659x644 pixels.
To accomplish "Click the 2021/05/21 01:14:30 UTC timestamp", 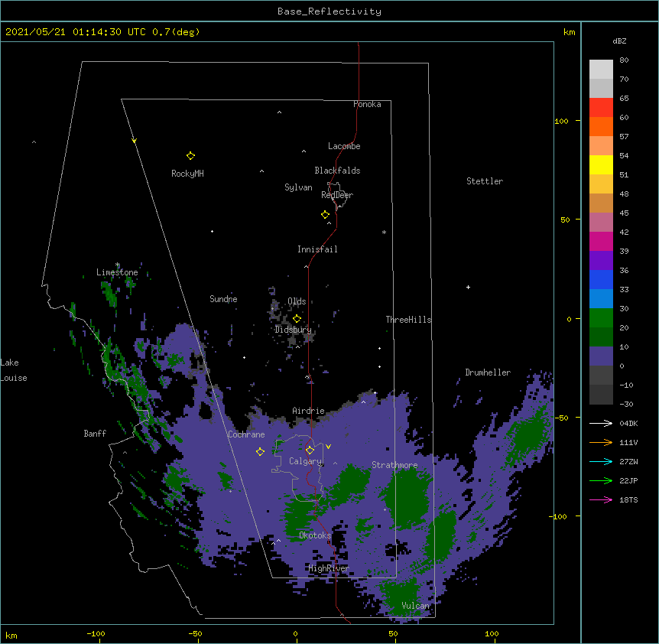I will pyautogui.click(x=76, y=32).
